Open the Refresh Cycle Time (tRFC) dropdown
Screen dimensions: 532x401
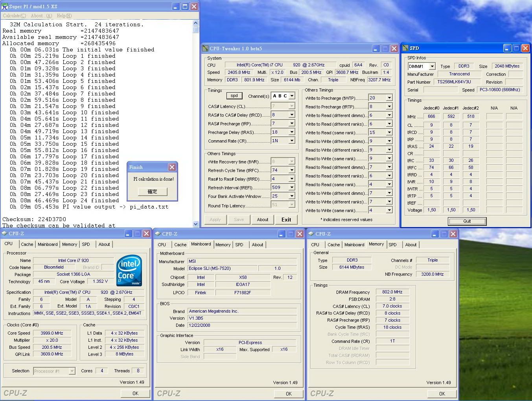[292, 170]
